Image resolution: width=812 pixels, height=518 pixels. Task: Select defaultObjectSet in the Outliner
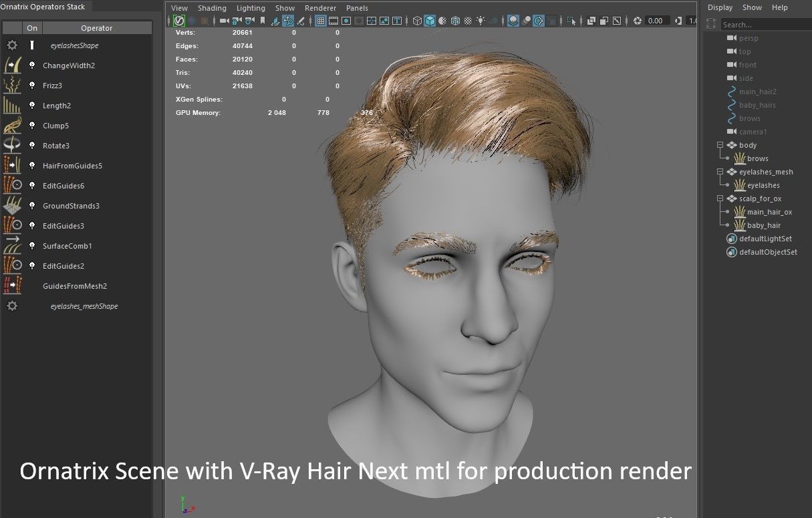768,252
